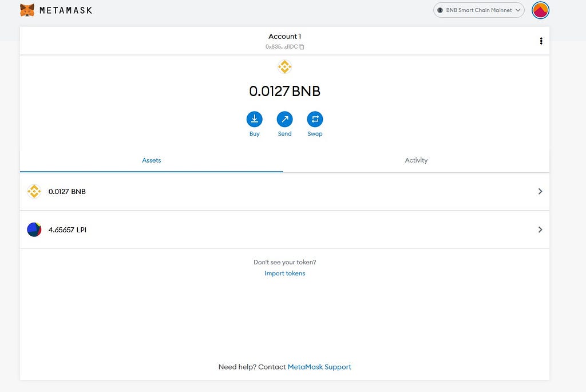
Task: Click the BNB logo above the balance
Action: click(x=285, y=67)
